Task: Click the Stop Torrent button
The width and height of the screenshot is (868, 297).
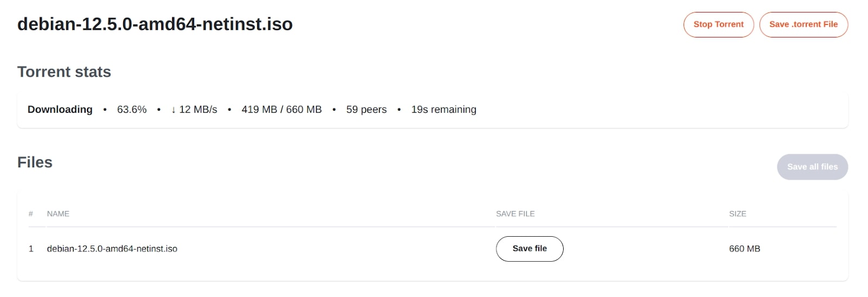Action: pos(718,24)
